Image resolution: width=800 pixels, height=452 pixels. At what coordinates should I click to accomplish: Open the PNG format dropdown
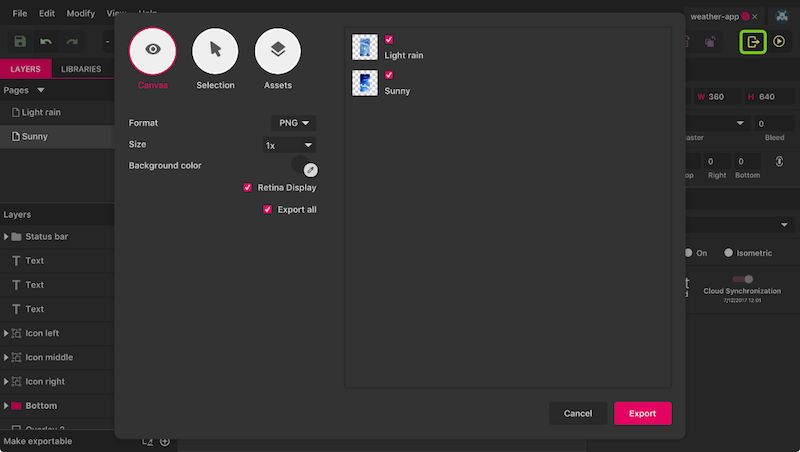coord(293,123)
